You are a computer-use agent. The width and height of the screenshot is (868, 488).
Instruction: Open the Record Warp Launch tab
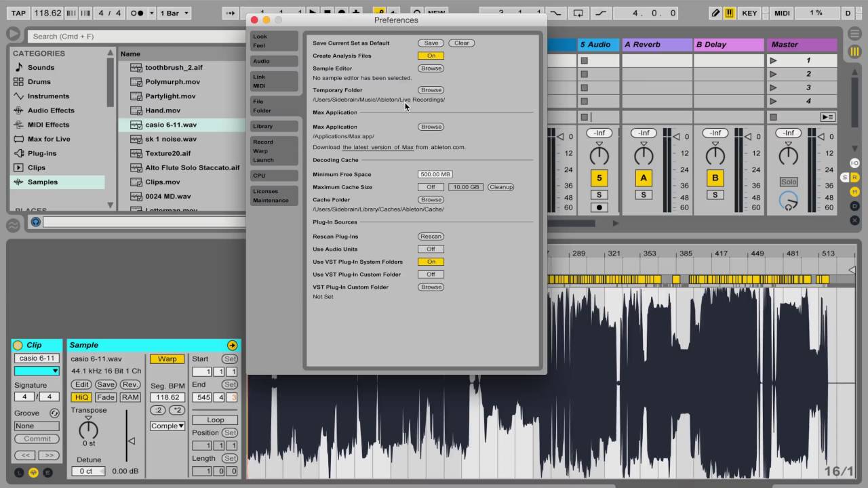tap(273, 150)
